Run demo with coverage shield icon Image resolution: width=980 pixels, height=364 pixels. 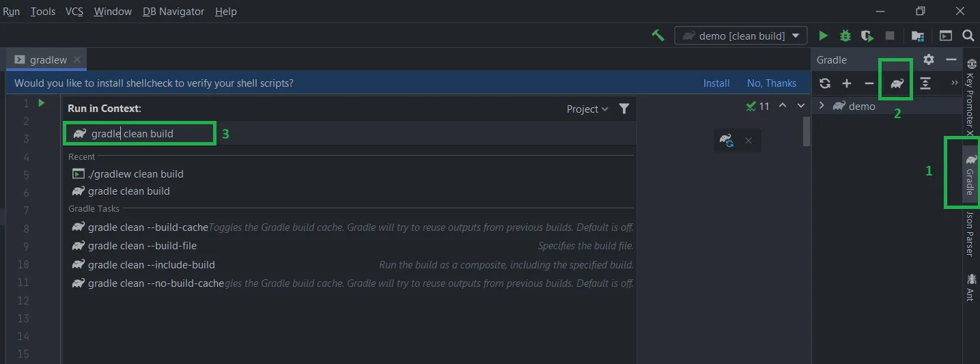(867, 36)
